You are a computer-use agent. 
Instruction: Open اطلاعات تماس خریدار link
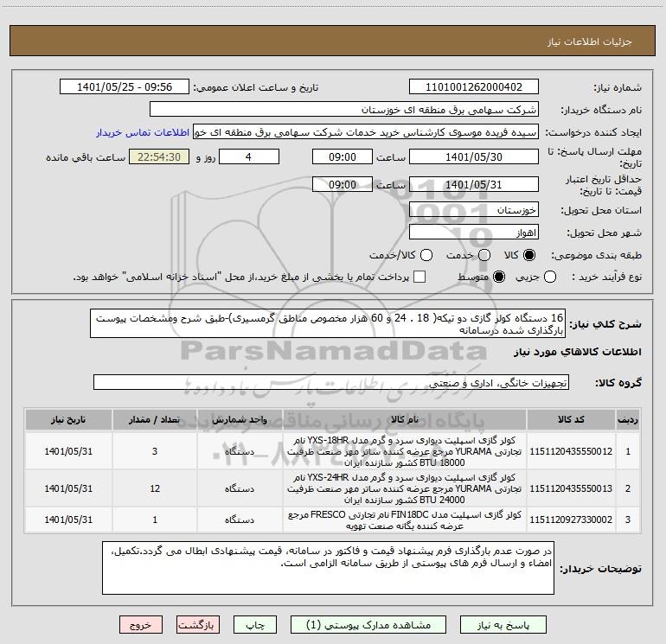click(143, 132)
